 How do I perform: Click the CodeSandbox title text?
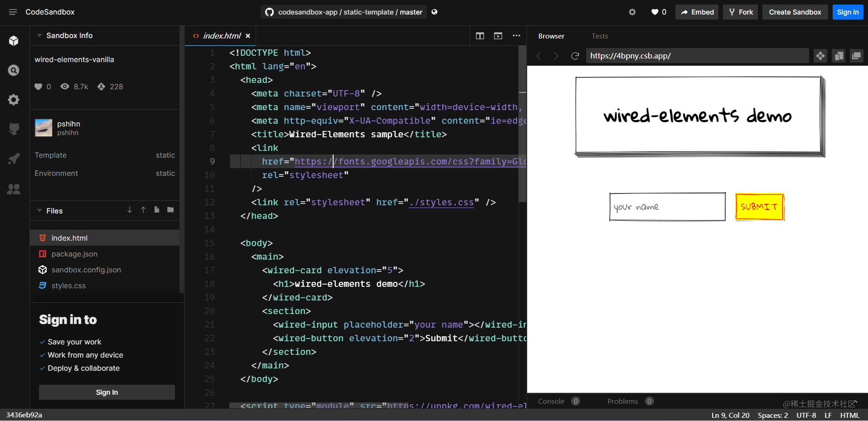50,12
